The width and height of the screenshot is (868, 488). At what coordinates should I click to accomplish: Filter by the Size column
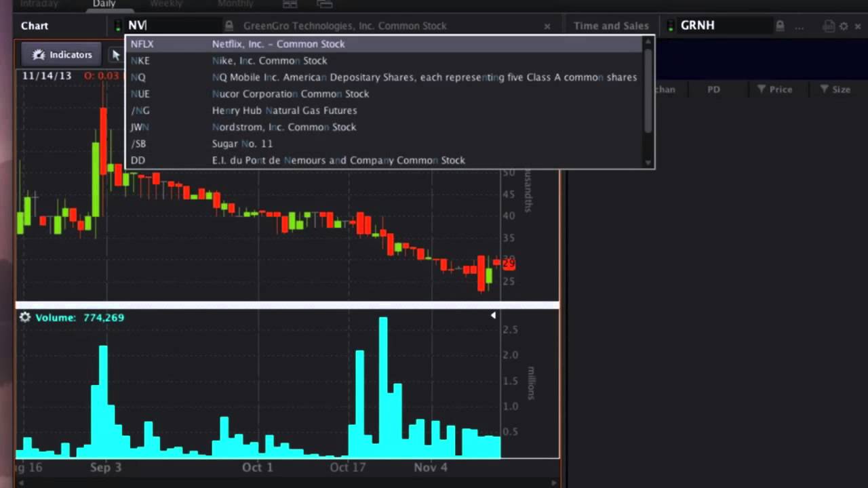click(x=835, y=89)
